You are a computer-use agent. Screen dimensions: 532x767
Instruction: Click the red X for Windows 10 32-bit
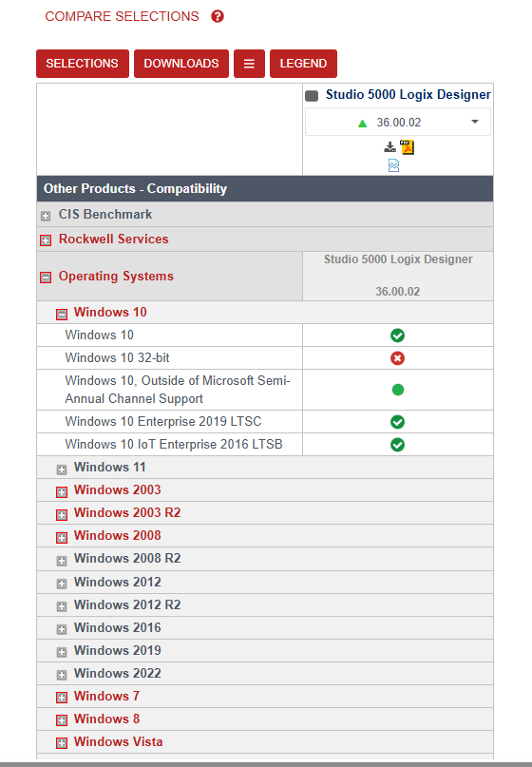(397, 358)
